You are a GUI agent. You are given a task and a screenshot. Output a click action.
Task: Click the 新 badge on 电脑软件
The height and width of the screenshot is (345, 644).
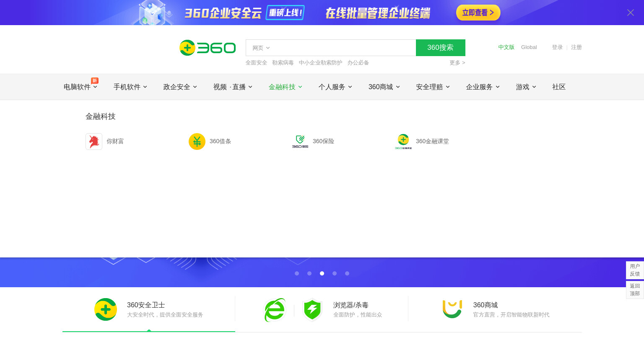click(95, 80)
